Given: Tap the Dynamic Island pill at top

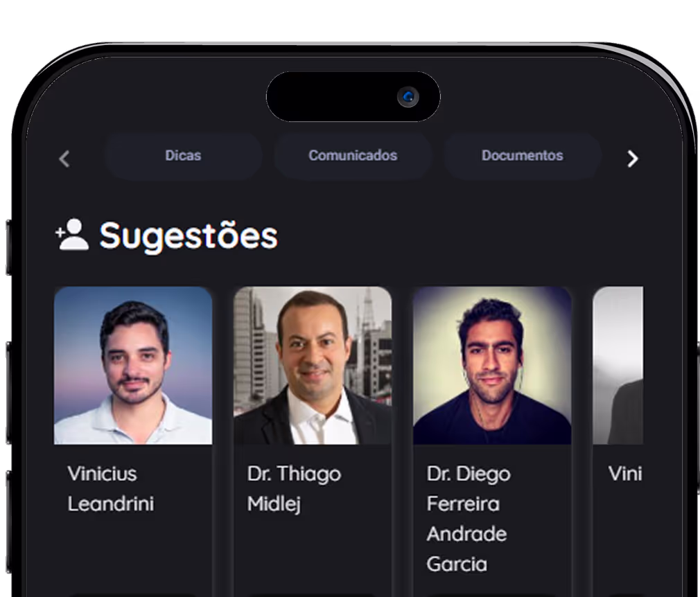Looking at the screenshot, I should (353, 96).
